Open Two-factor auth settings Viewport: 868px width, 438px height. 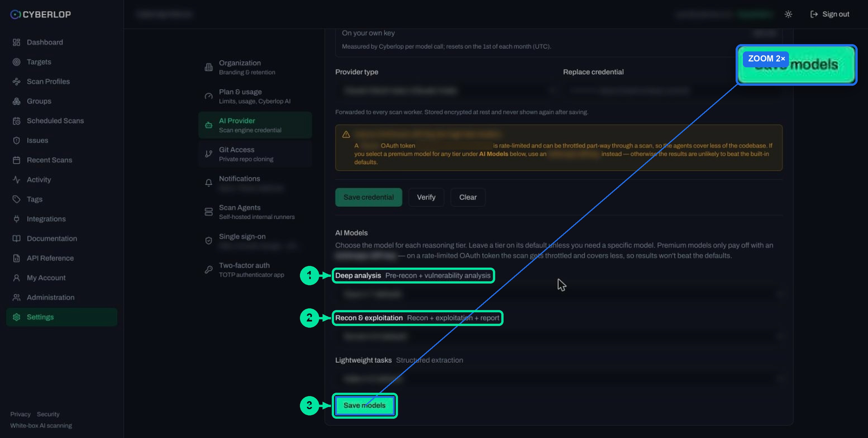255,270
